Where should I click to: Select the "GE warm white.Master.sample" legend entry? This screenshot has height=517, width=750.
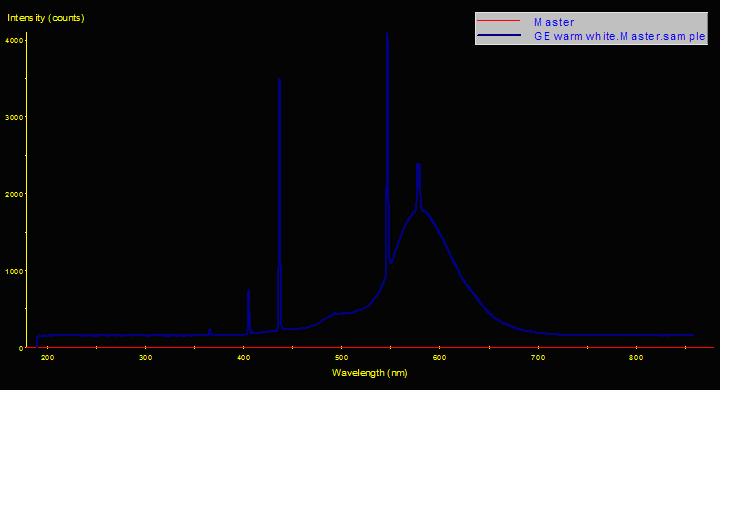620,36
